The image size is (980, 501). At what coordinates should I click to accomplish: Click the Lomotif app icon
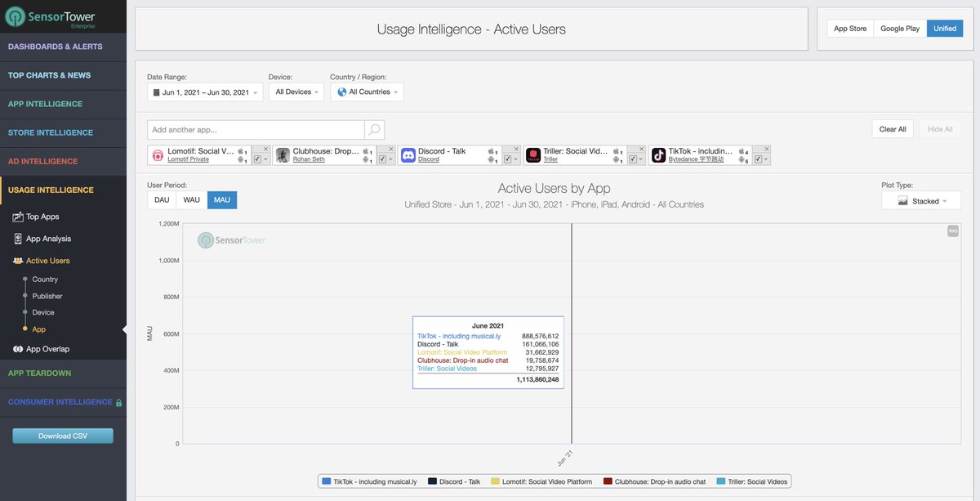coord(158,155)
